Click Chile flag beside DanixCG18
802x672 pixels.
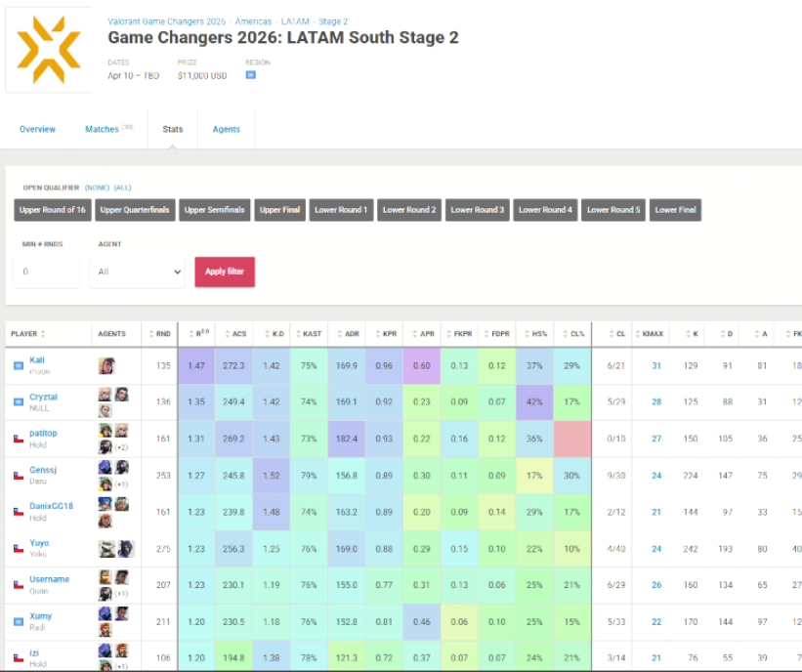[19, 512]
